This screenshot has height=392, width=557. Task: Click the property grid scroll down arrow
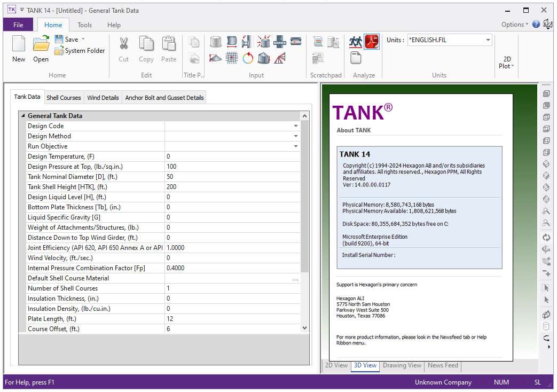point(304,328)
